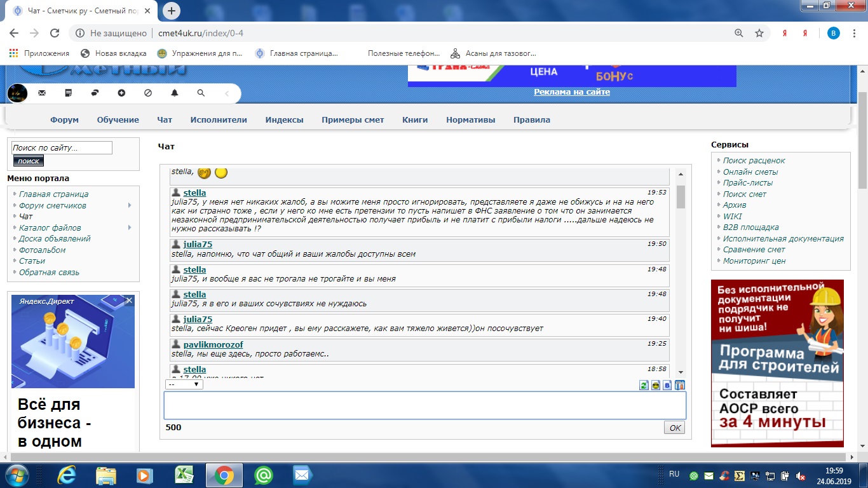The height and width of the screenshot is (488, 868).
Task: Bookmark this page with the star icon
Action: point(759,33)
